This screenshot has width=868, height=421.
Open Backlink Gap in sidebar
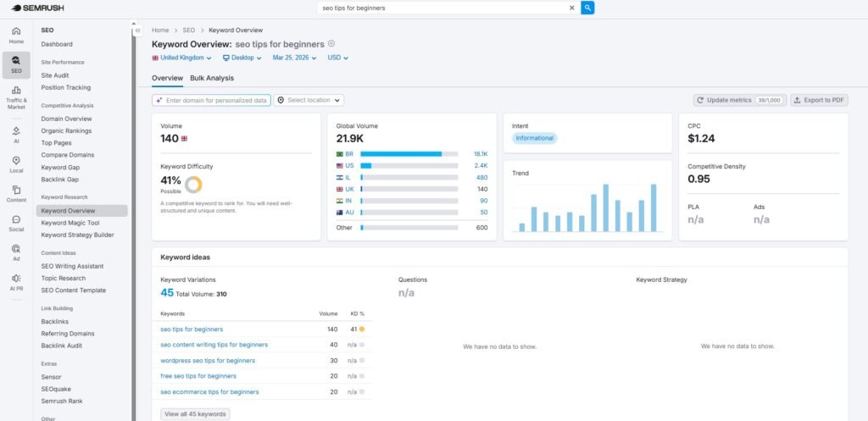(x=60, y=180)
